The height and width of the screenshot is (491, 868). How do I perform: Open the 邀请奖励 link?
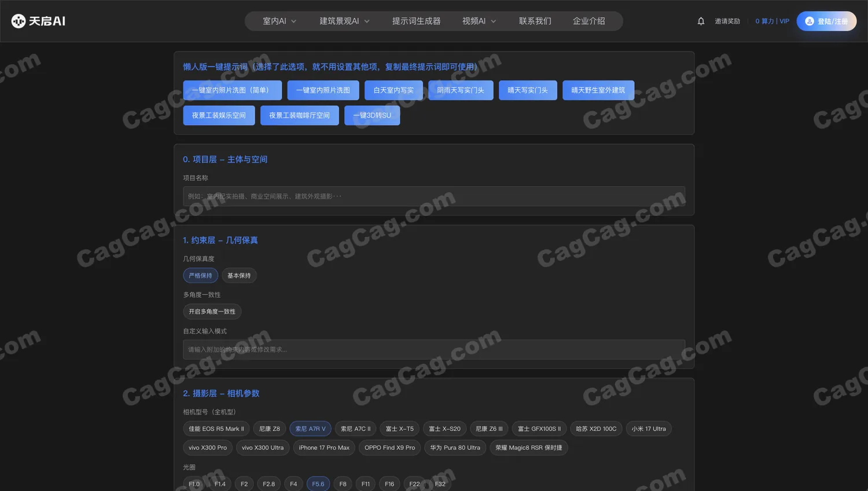tap(727, 21)
